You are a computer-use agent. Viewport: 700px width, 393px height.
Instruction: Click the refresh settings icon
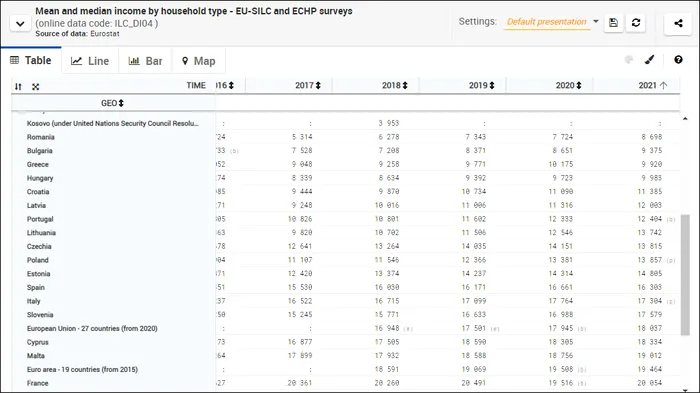636,23
